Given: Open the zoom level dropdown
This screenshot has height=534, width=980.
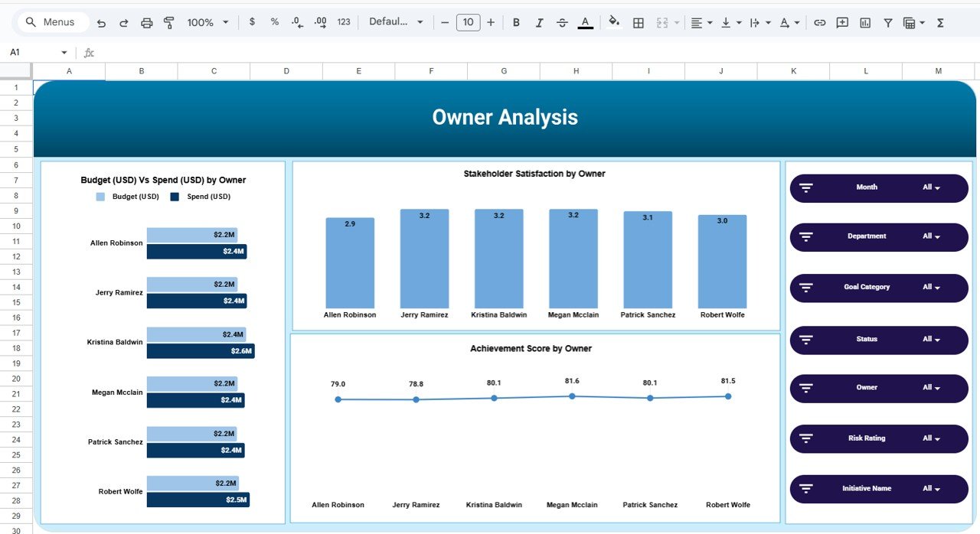Looking at the screenshot, I should tap(205, 22).
